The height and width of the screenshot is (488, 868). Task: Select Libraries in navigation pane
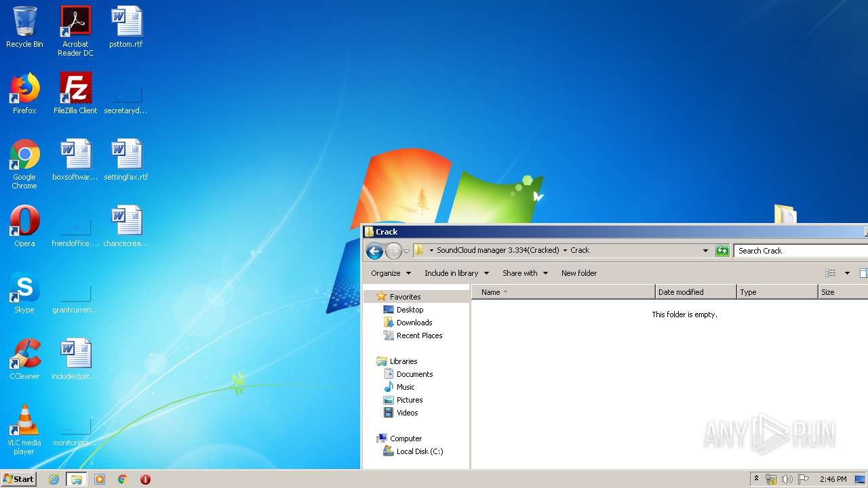coord(403,361)
